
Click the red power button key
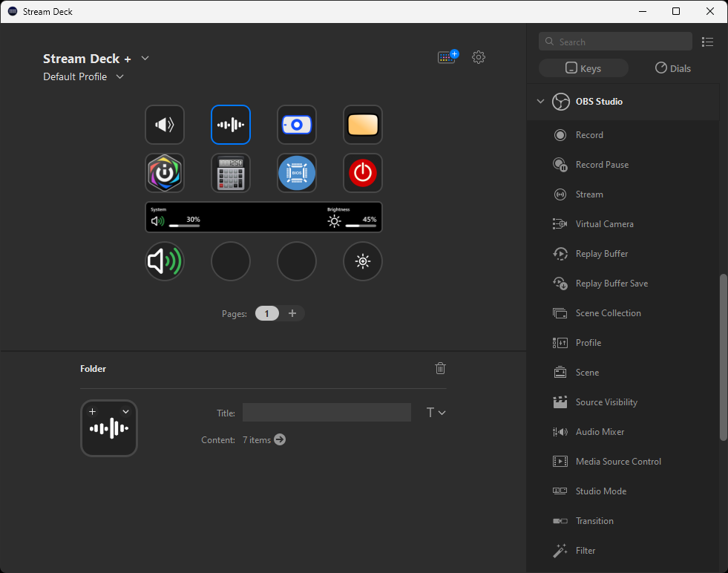click(362, 173)
